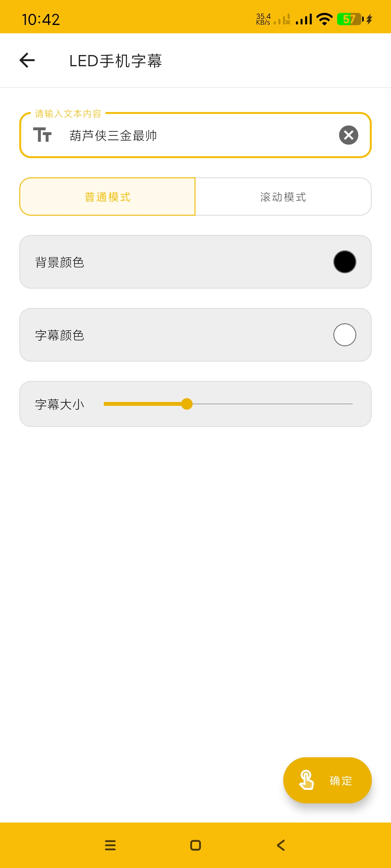Select 普通模式 tab

coord(108,197)
